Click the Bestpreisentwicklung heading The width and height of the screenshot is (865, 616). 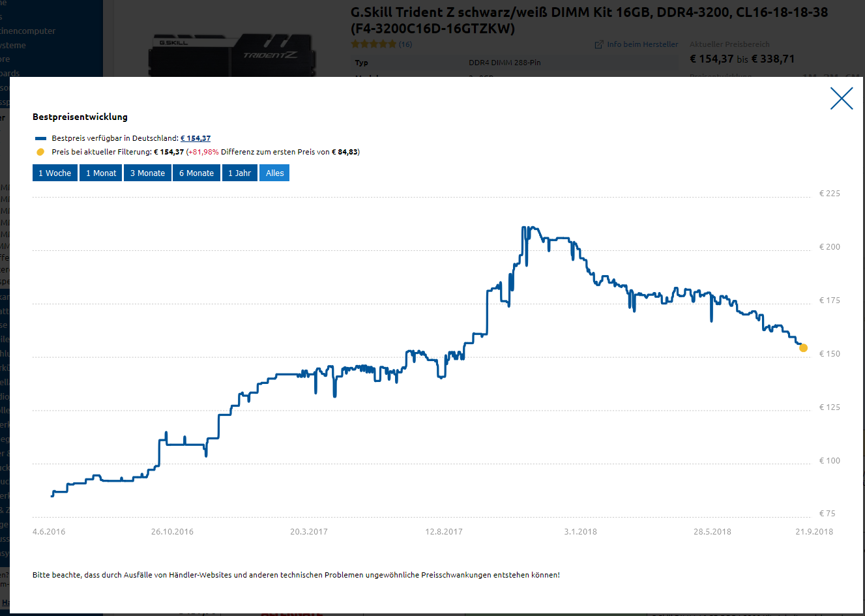coord(80,117)
